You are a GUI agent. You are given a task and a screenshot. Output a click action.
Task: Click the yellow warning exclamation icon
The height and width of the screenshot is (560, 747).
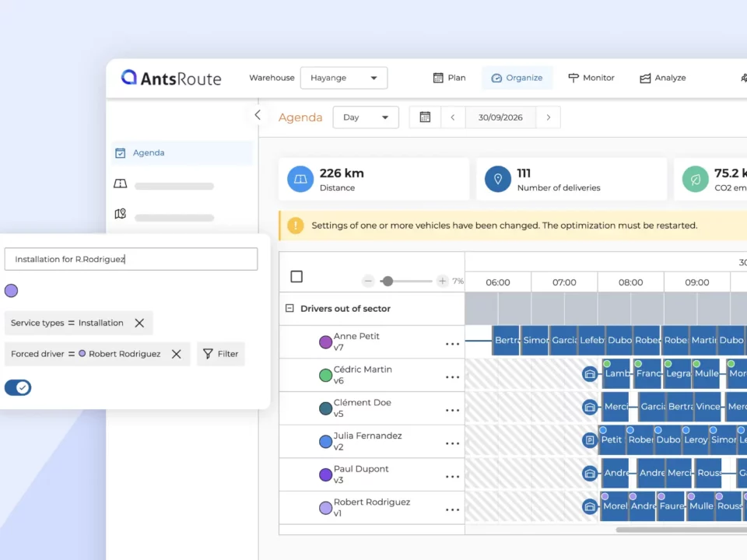tap(296, 226)
